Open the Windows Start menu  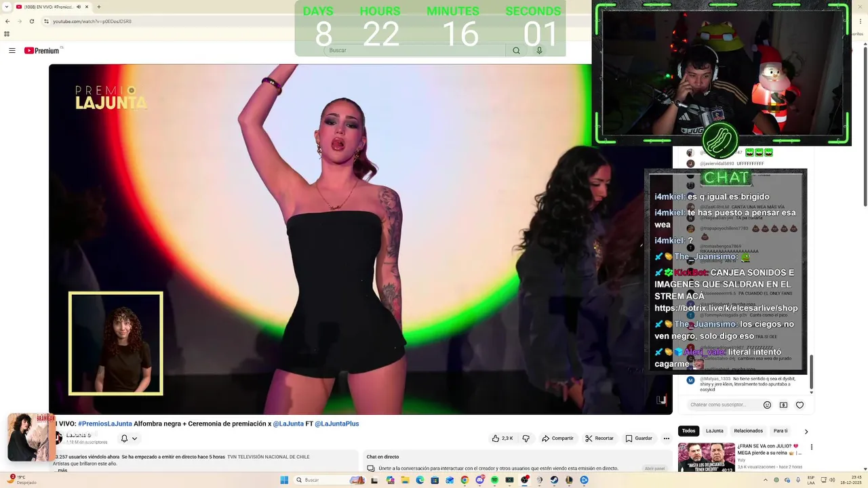(284, 480)
